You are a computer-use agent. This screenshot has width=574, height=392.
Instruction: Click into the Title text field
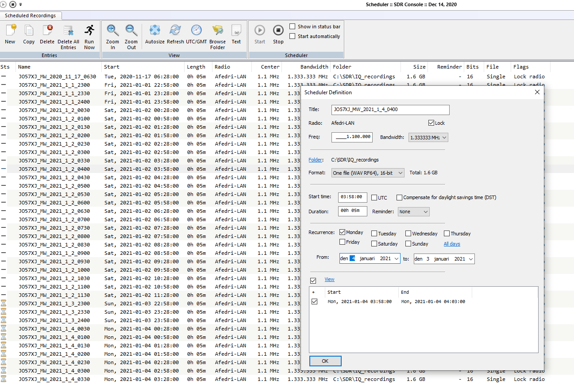coord(390,110)
